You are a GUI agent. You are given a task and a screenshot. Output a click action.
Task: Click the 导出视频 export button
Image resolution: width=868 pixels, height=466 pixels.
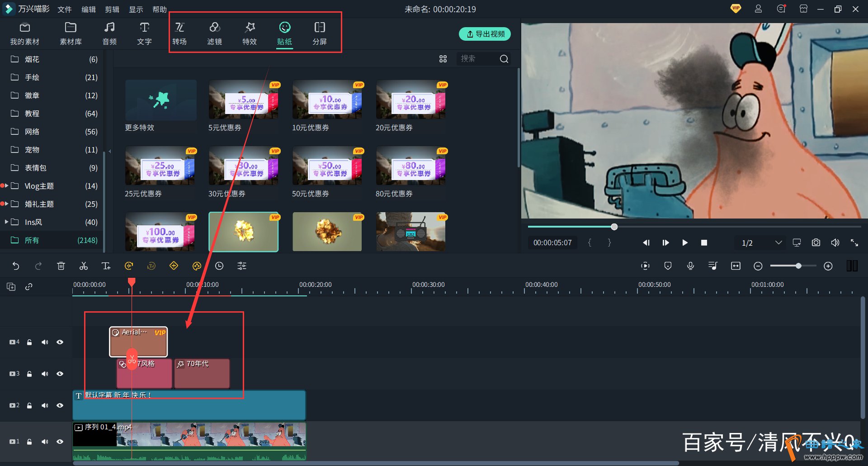click(485, 34)
